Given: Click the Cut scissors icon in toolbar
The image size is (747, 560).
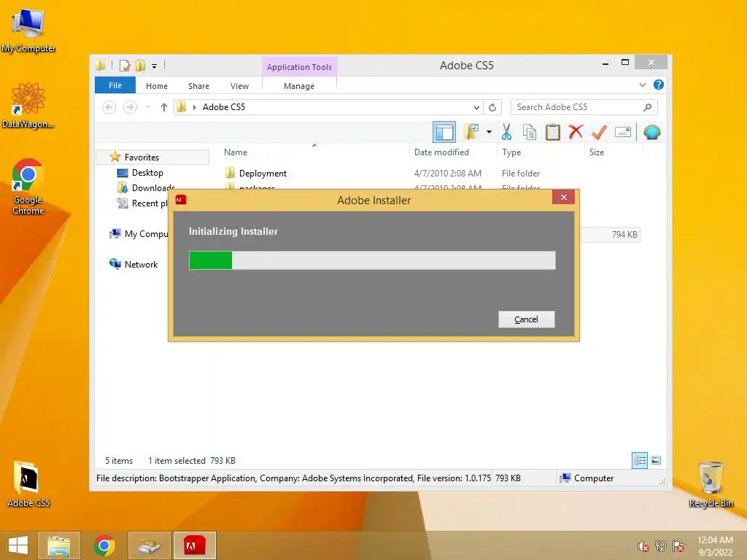Looking at the screenshot, I should pyautogui.click(x=506, y=132).
